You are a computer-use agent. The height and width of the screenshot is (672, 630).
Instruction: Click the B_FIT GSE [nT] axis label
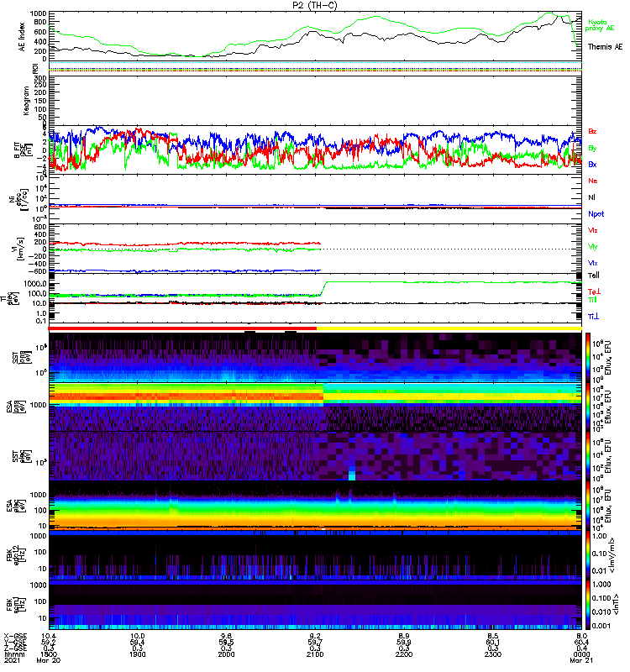click(24, 150)
